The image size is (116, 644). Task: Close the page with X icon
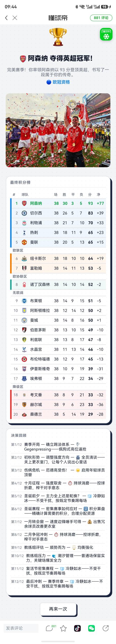(x=15, y=18)
